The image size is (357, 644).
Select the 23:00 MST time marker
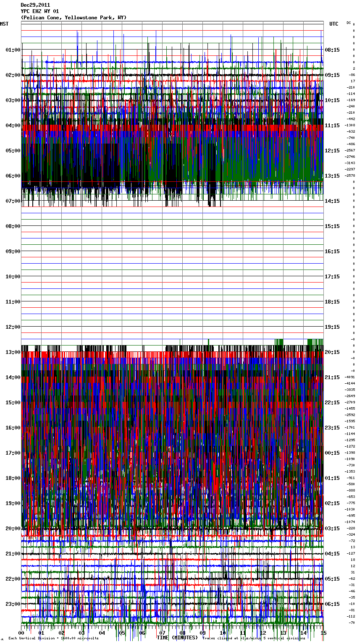[x=13, y=604]
